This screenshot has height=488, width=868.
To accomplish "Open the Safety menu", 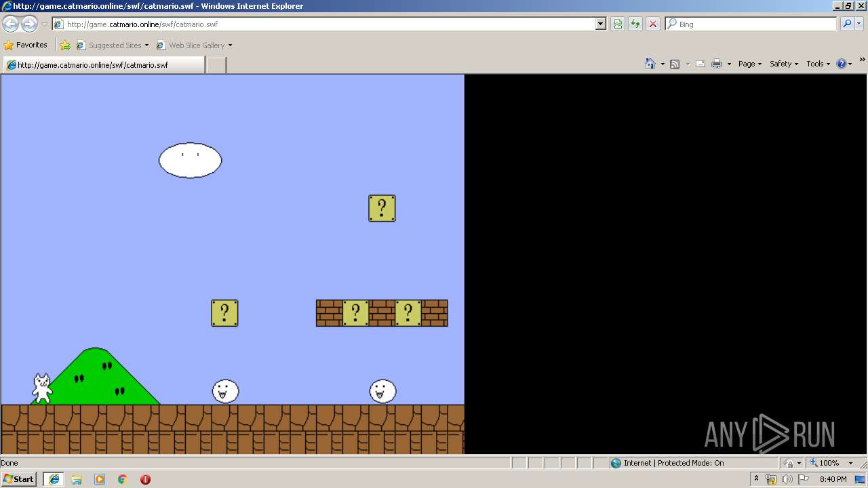I will 784,64.
